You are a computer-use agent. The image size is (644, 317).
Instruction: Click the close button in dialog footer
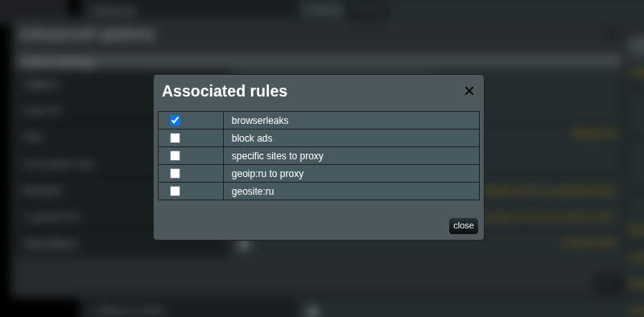pyautogui.click(x=464, y=226)
